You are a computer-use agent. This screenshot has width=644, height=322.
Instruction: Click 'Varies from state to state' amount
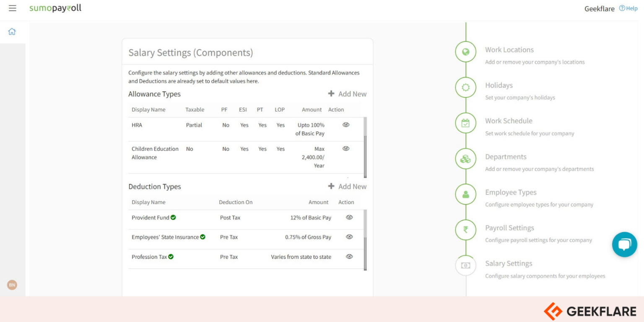[x=301, y=257]
